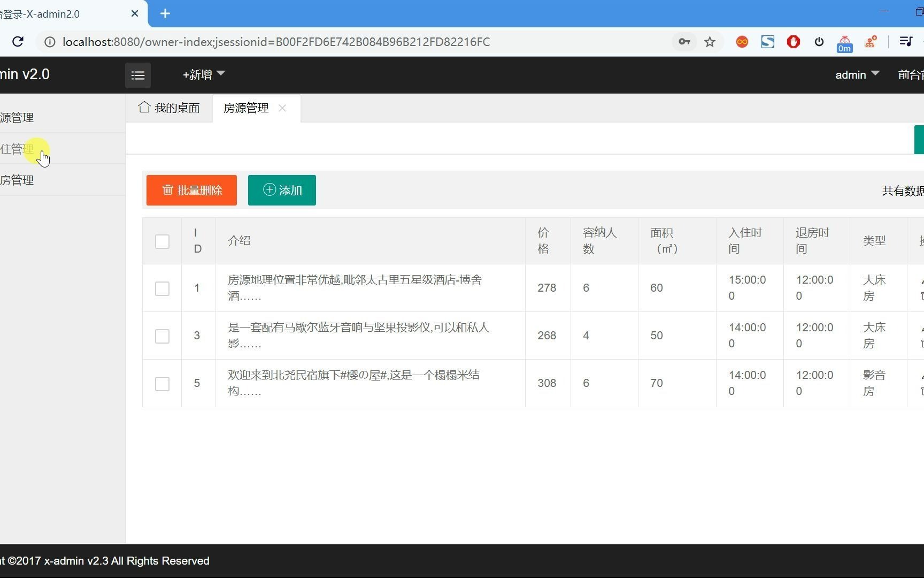Open 源管理 in the left sidebar
The height and width of the screenshot is (578, 924).
pyautogui.click(x=63, y=118)
